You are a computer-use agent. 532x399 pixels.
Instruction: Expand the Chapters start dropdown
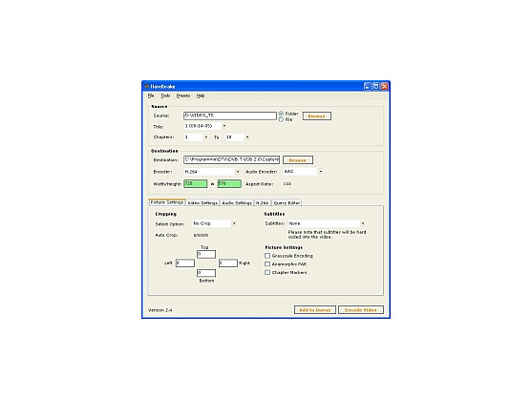click(x=206, y=137)
